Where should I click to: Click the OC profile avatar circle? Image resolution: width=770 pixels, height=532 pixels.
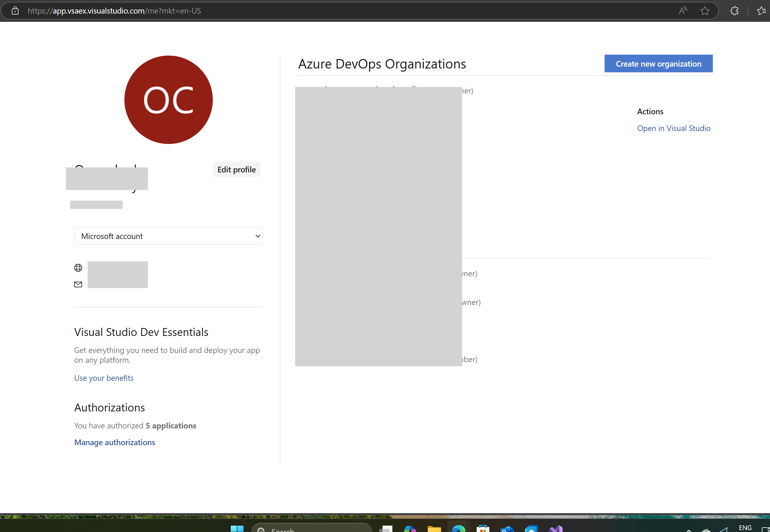click(x=168, y=100)
